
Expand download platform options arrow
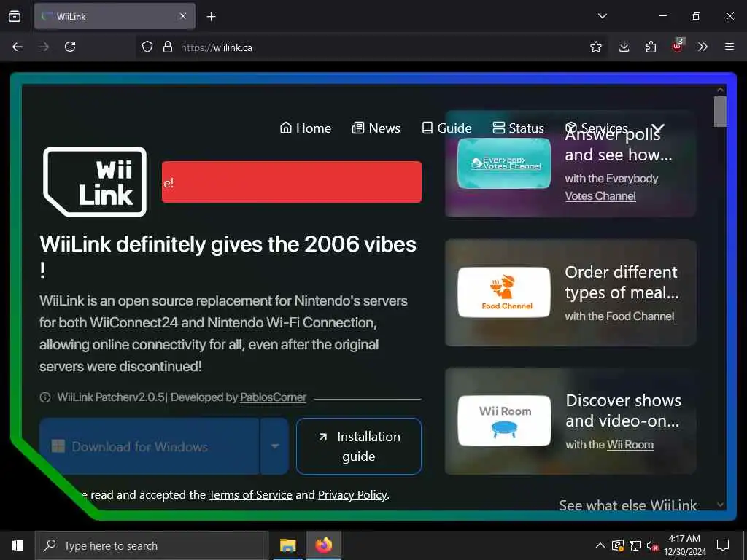pyautogui.click(x=275, y=446)
